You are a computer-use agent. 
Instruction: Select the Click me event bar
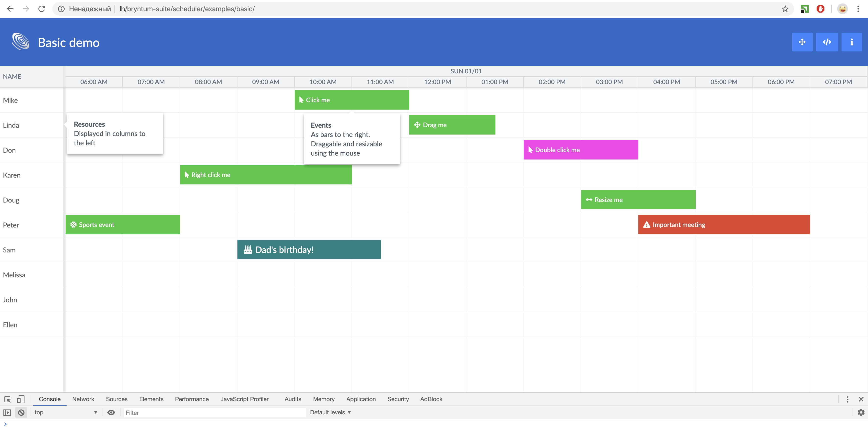[352, 100]
